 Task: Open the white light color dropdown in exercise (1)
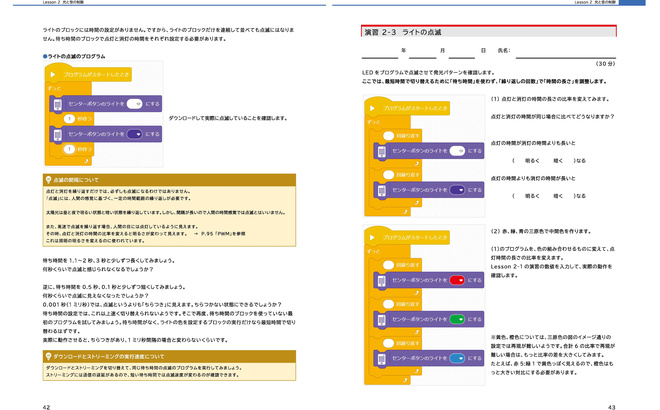(x=456, y=151)
